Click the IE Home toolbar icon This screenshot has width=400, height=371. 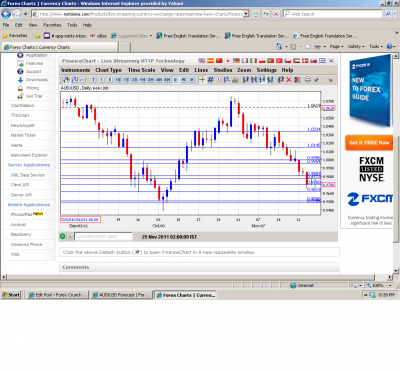pos(279,47)
